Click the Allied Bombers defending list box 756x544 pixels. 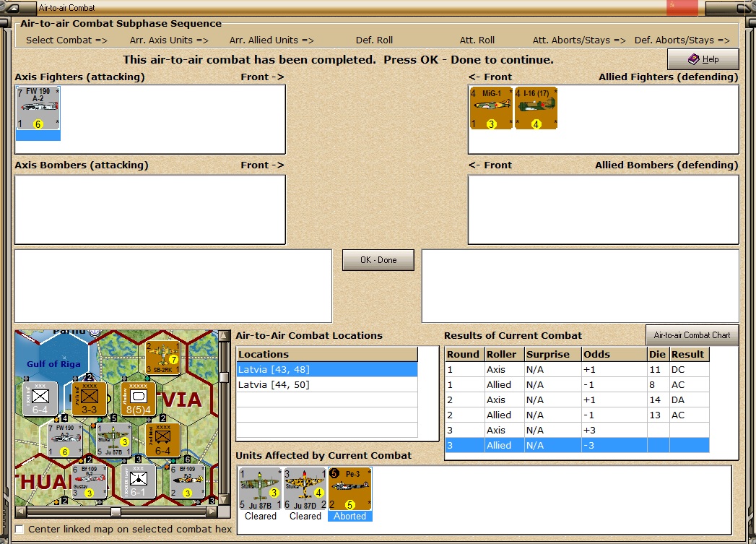coord(603,210)
